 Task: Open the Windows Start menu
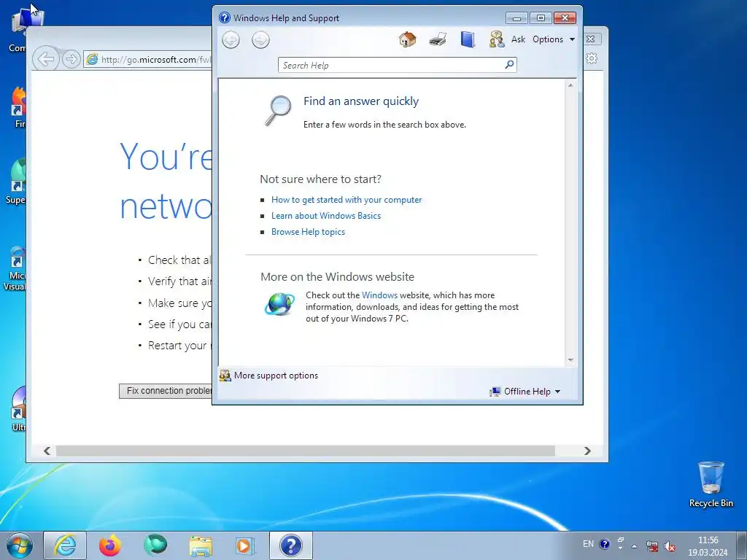[x=20, y=545]
